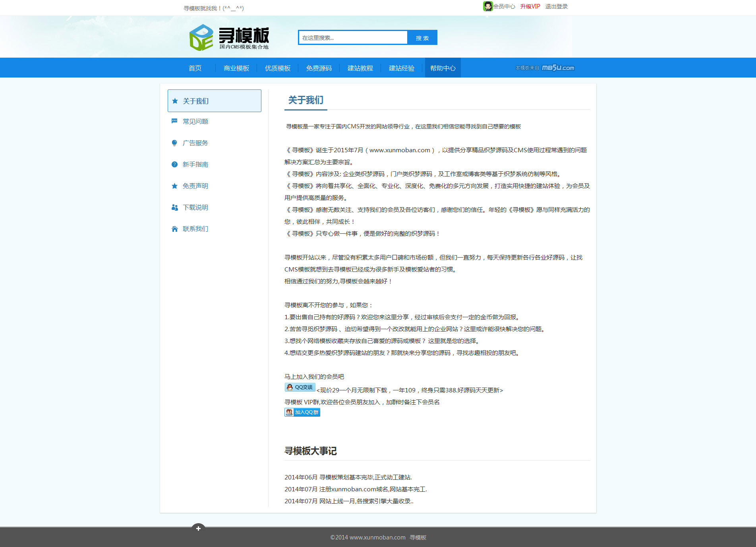Click the chat bubble icon beside 常见问题

(x=174, y=121)
